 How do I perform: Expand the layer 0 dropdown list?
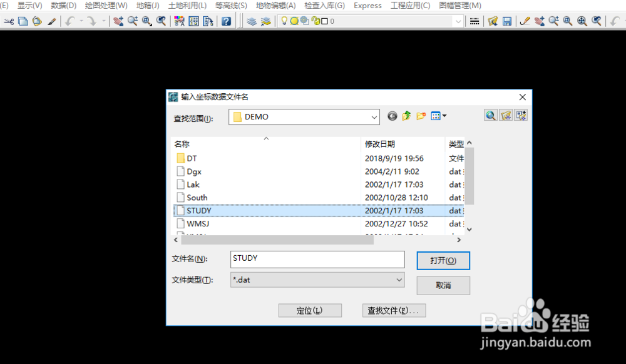tap(458, 21)
